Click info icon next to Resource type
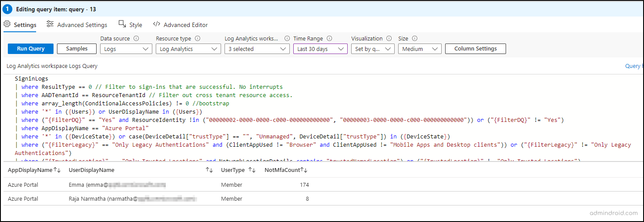 coord(198,38)
